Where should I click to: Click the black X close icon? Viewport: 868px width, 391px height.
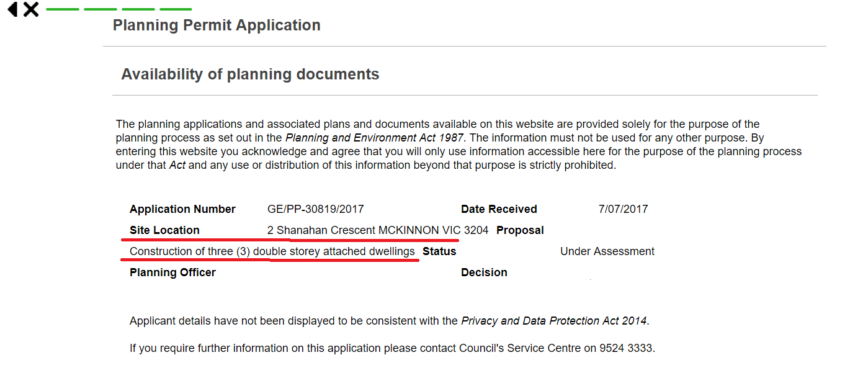pyautogui.click(x=31, y=9)
